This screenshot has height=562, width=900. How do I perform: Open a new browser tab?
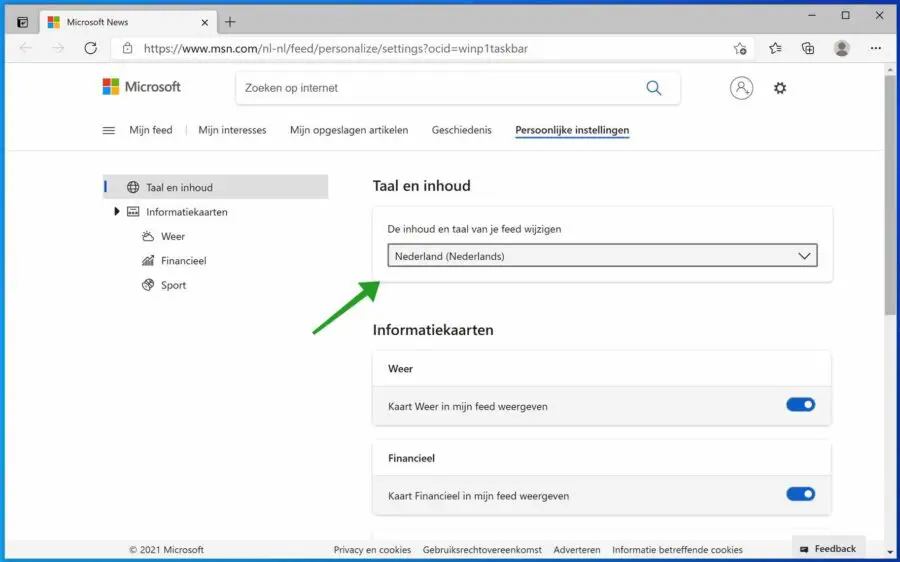(x=230, y=22)
